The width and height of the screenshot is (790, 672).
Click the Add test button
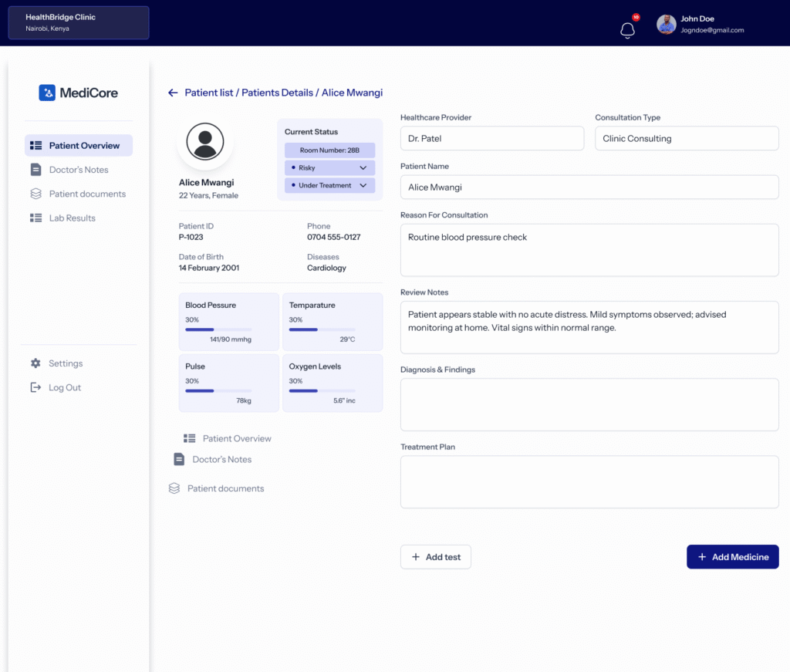pyautogui.click(x=435, y=557)
